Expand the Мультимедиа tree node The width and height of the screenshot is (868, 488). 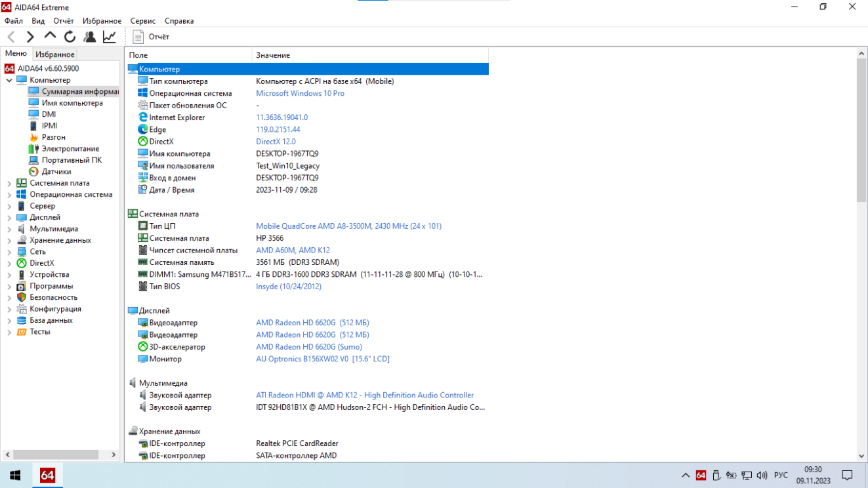click(9, 229)
